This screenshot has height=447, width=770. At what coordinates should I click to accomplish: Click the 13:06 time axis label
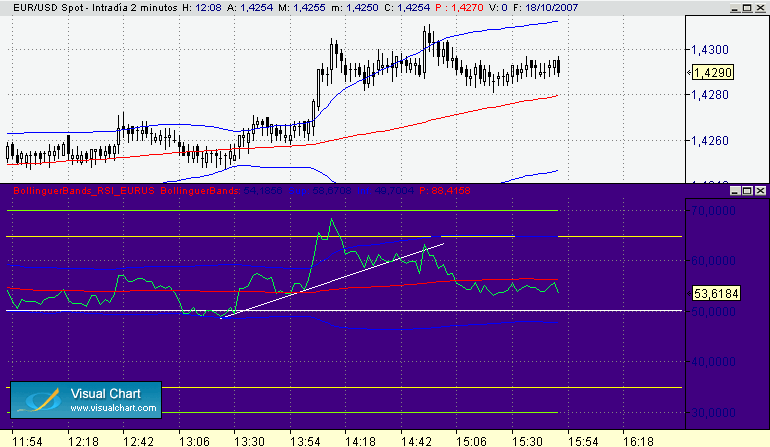click(194, 441)
